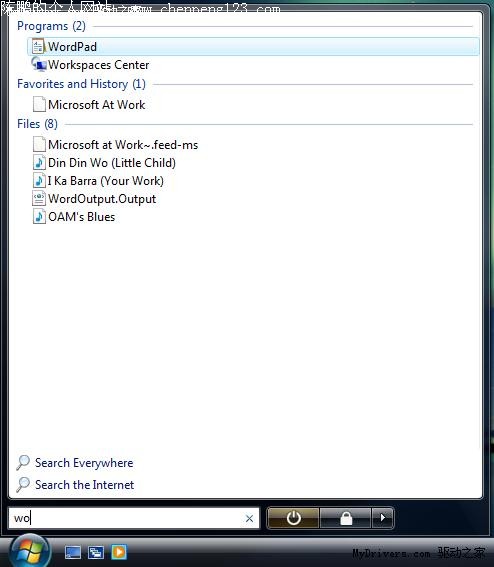This screenshot has height=567, width=494.
Task: Open I Ka Barra (Your Work) song
Action: tap(106, 181)
